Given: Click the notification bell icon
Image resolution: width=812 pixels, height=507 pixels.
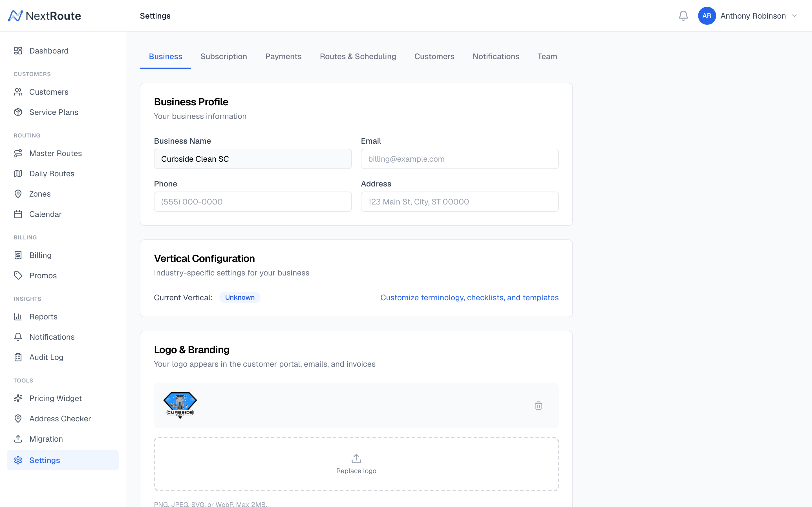Looking at the screenshot, I should tap(683, 15).
